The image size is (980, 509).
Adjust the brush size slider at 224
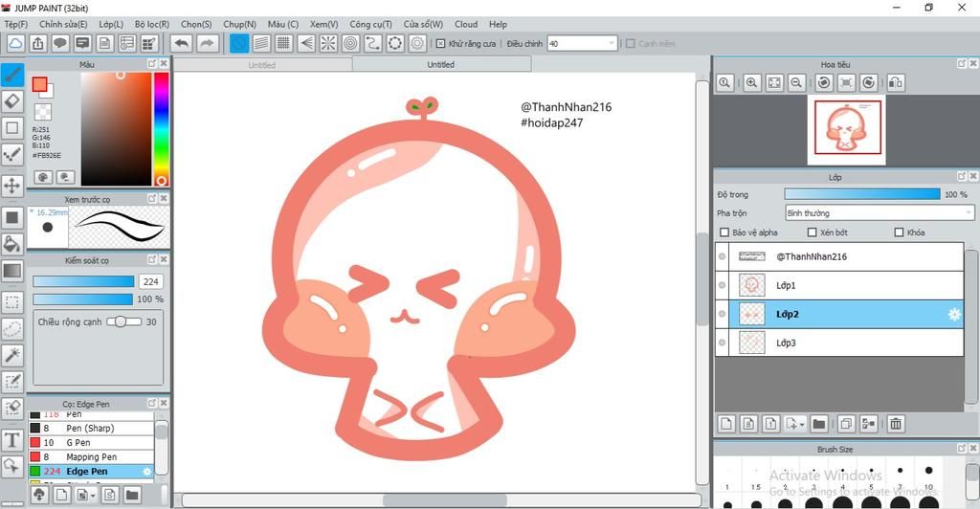point(84,281)
